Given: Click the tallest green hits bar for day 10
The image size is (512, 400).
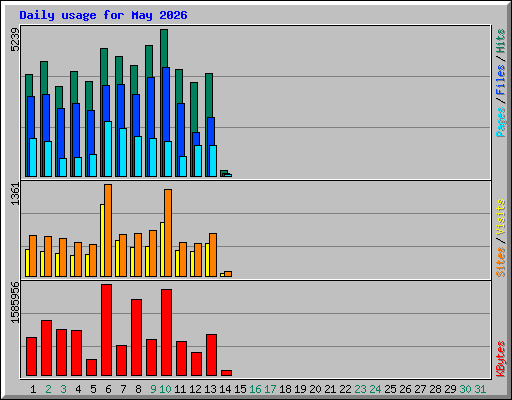Looking at the screenshot, I should click(164, 48).
